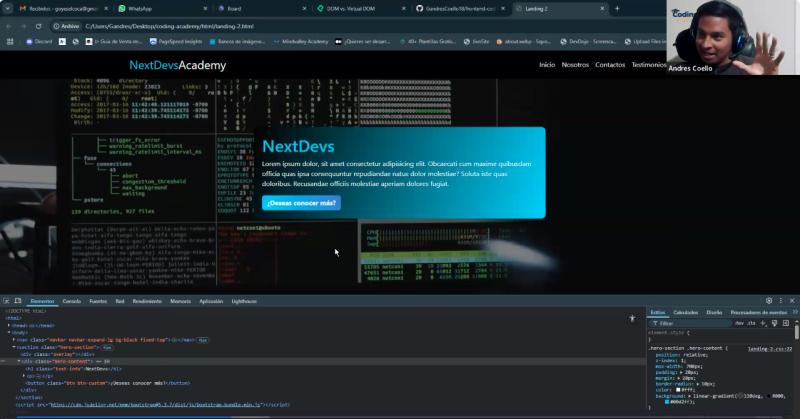
Task: Reload the page with the refresh icon
Action: tap(39, 26)
